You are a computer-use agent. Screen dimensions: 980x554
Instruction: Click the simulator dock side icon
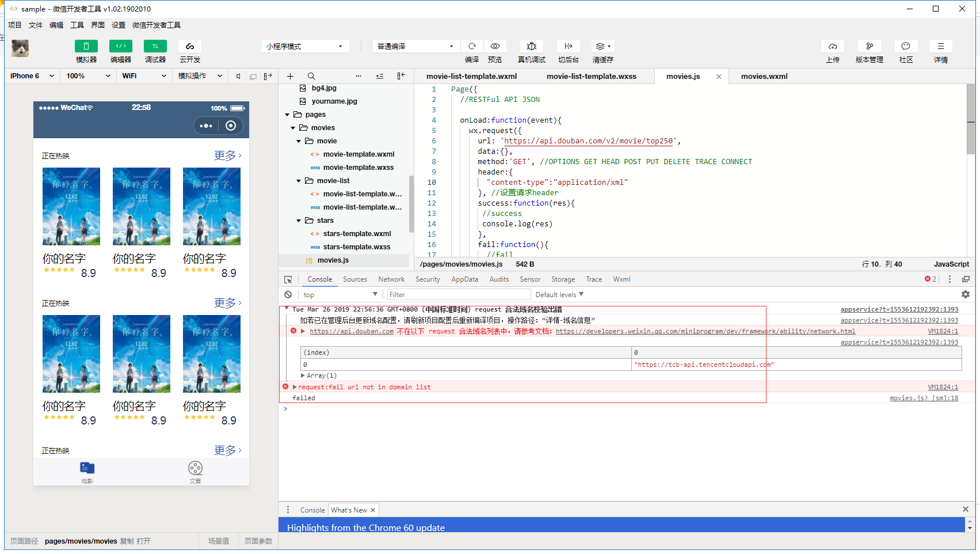(x=268, y=76)
